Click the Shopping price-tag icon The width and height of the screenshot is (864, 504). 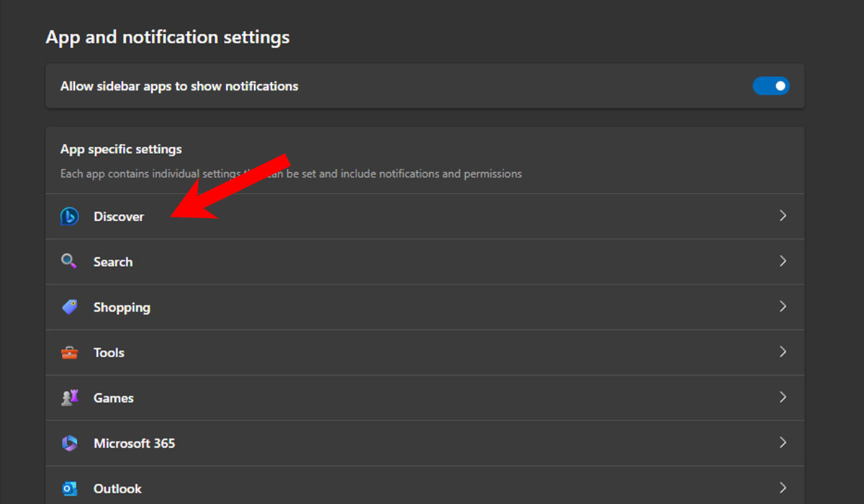click(69, 307)
